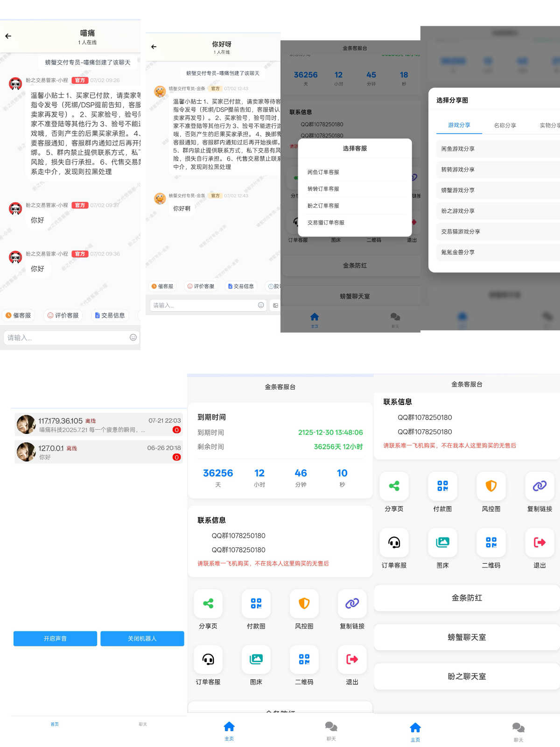Tap 催客服 in the 喵痛 chat
This screenshot has height=747, width=560.
18,315
